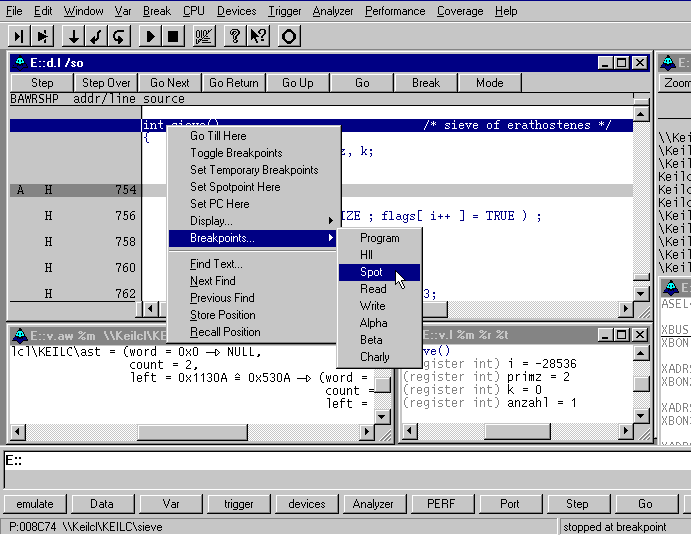Image resolution: width=691 pixels, height=535 pixels.
Task: Open the Coverage menu
Action: [x=460, y=11]
